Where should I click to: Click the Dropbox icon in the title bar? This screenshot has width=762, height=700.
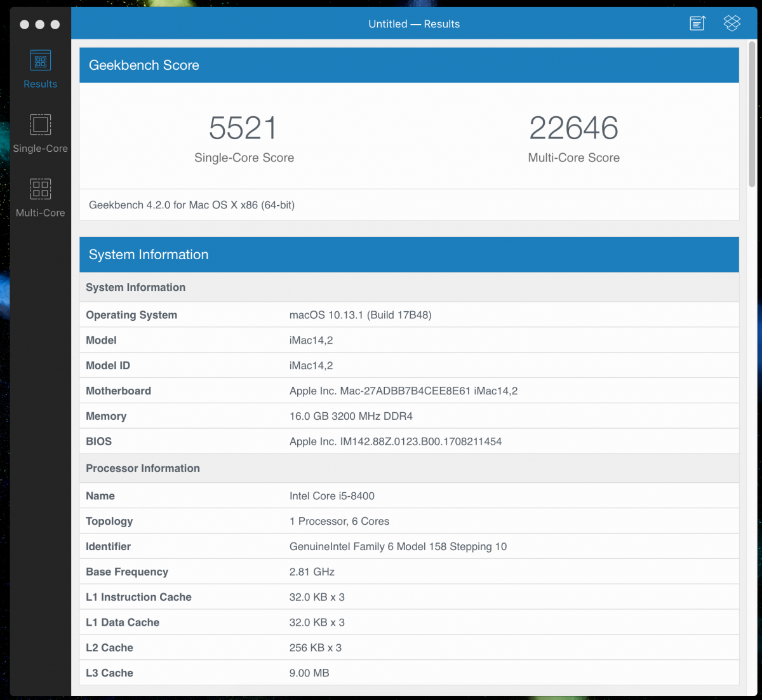732,24
